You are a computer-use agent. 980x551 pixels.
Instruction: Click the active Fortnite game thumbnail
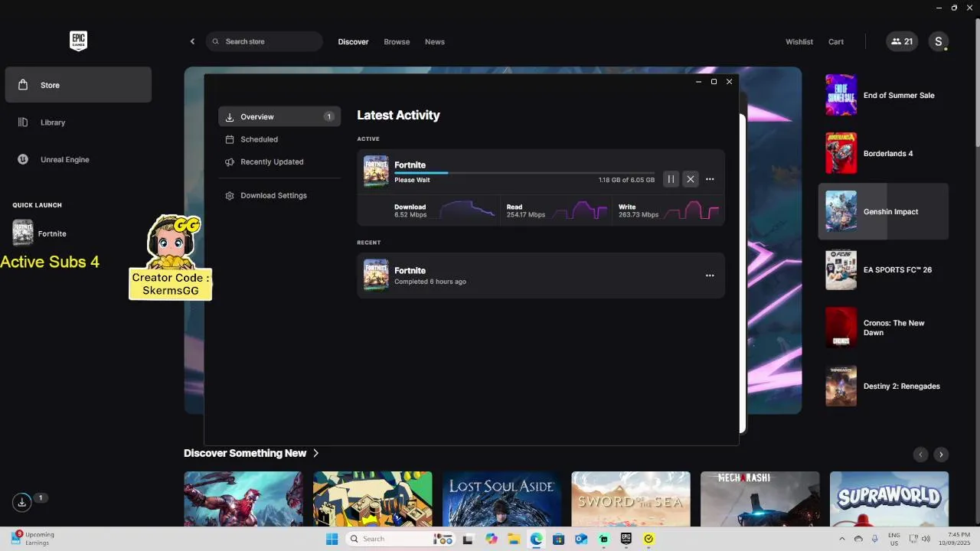[x=376, y=171]
